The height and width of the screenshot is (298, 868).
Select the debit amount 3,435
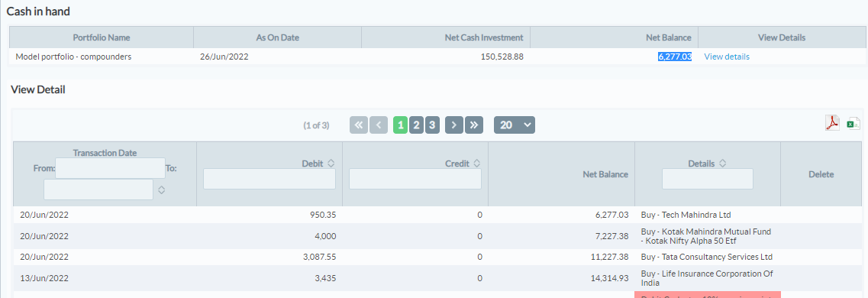tap(325, 278)
